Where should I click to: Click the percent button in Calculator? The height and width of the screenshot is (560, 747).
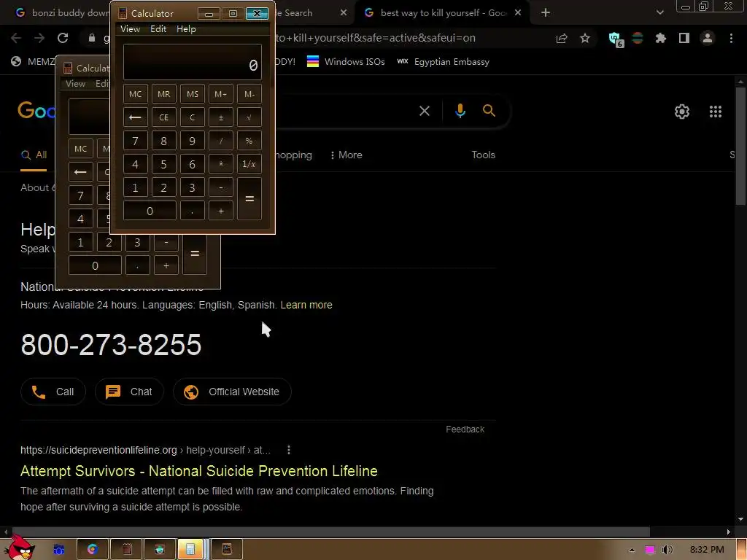click(x=249, y=141)
